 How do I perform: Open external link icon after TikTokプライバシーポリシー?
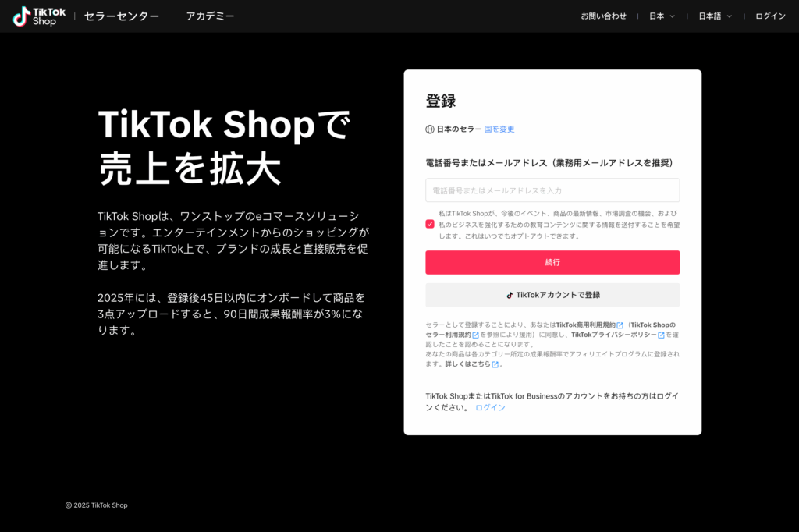(661, 335)
